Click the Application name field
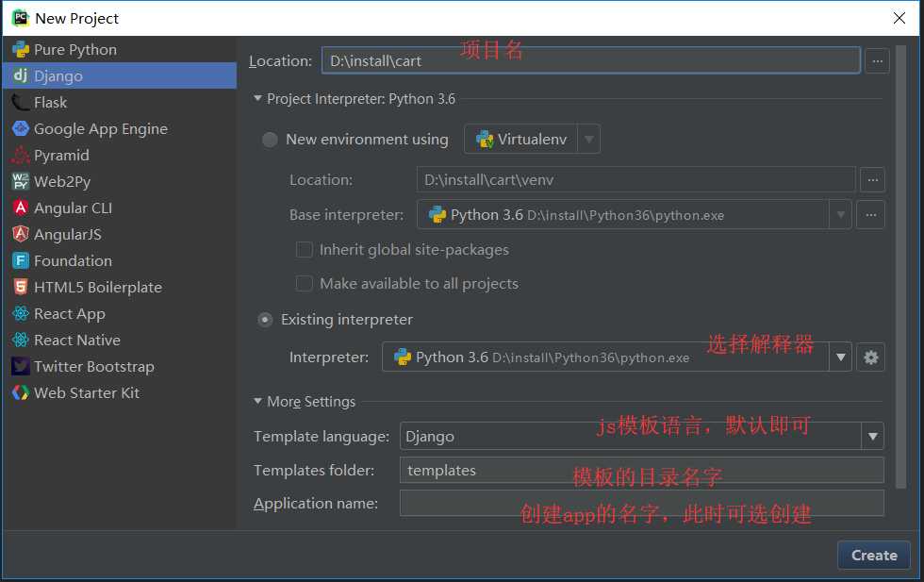The image size is (924, 582). pyautogui.click(x=642, y=503)
